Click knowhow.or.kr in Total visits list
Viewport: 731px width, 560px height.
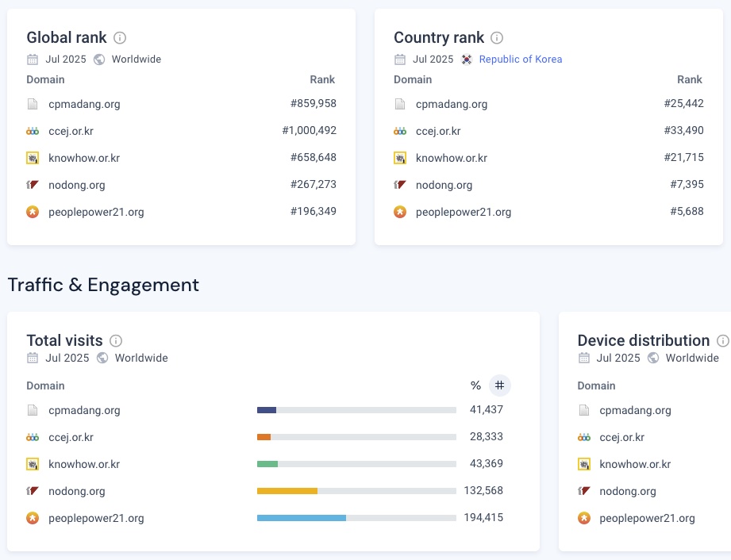pyautogui.click(x=84, y=464)
